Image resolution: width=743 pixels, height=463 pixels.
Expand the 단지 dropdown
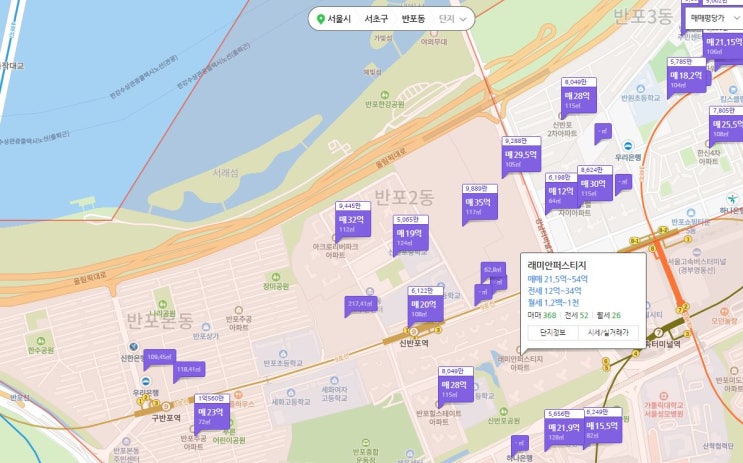[x=453, y=19]
